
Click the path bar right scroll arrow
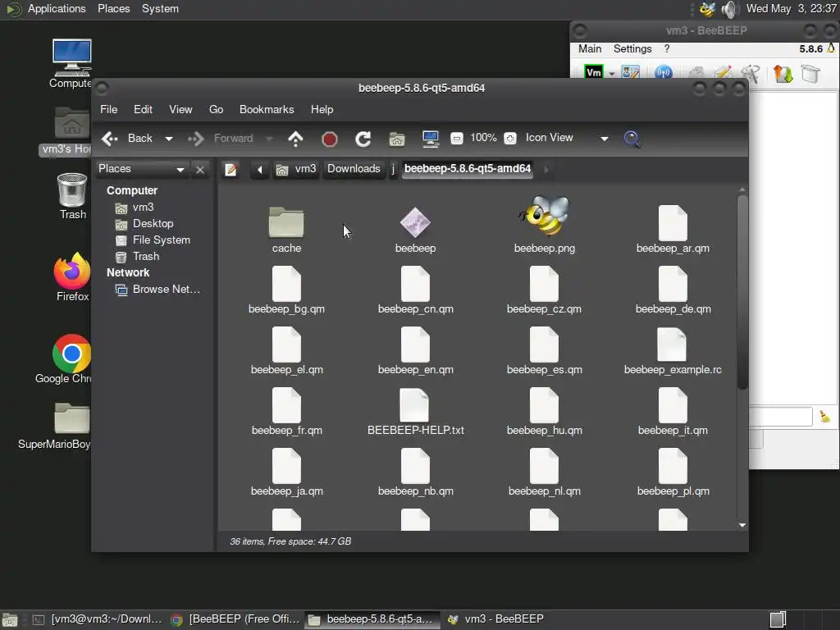546,170
